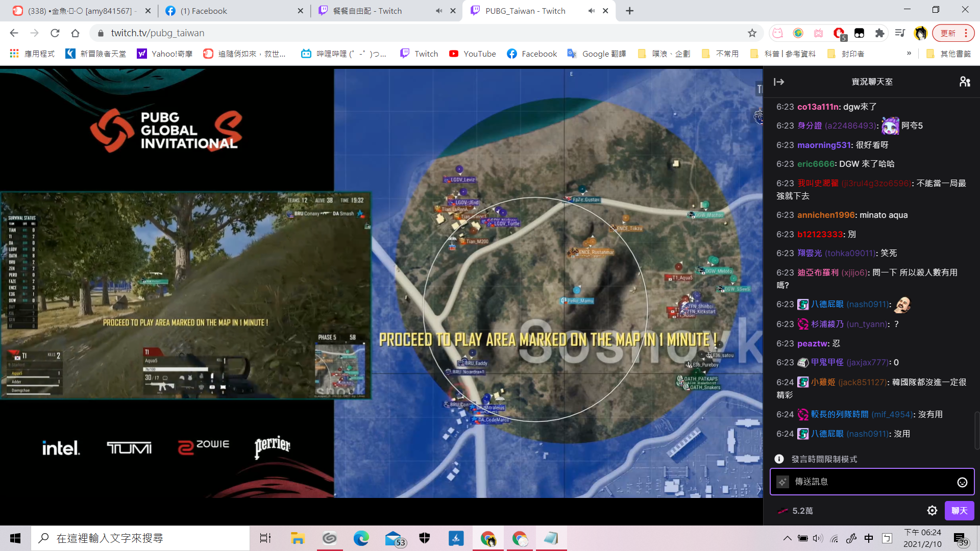Open Windows Task View

(265, 538)
